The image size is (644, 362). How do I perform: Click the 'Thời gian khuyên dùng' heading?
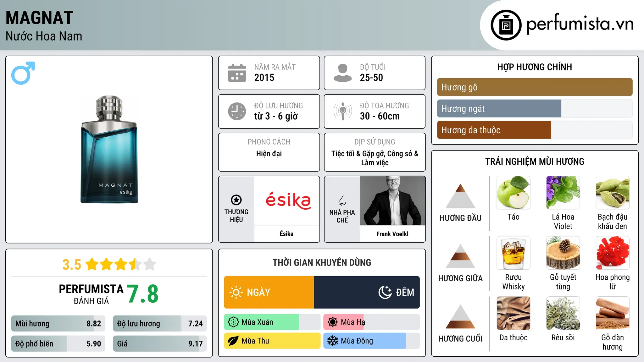(322, 262)
